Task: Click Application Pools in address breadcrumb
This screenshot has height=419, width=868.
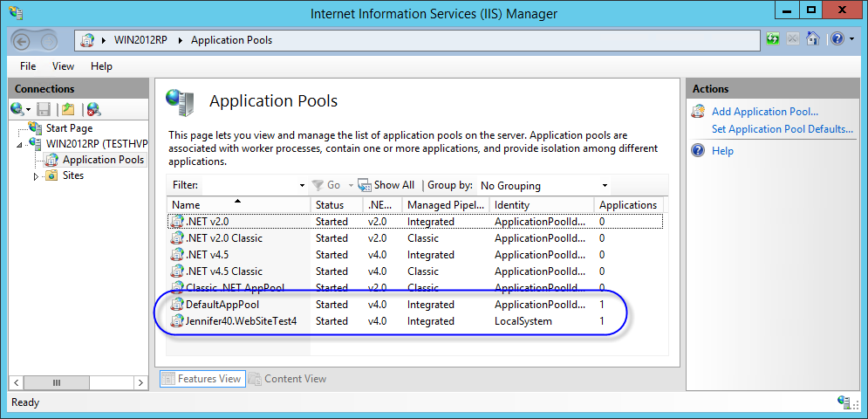Action: pos(231,40)
